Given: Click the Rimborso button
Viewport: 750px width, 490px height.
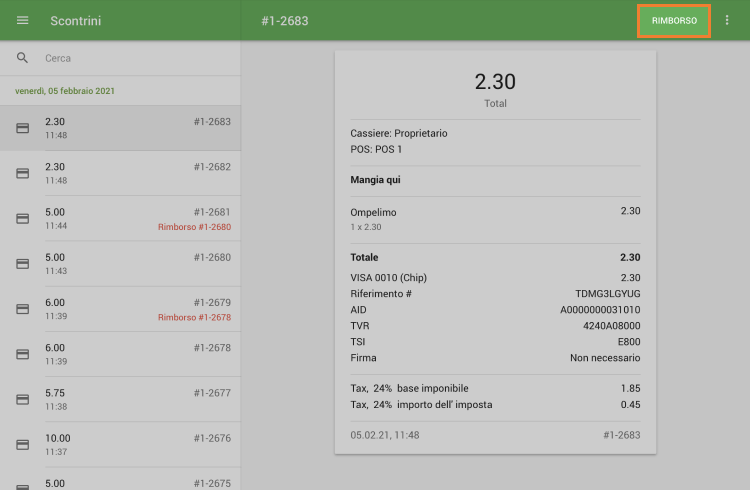Looking at the screenshot, I should [674, 21].
